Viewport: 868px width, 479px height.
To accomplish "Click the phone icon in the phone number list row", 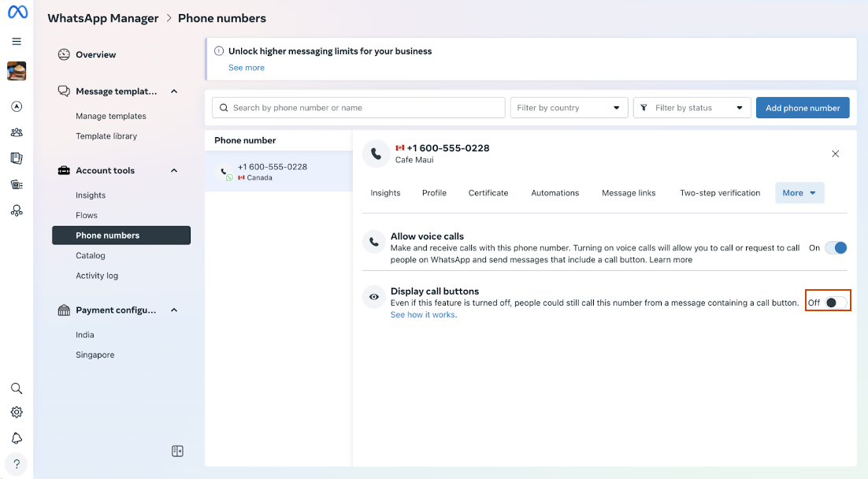I will pos(225,173).
